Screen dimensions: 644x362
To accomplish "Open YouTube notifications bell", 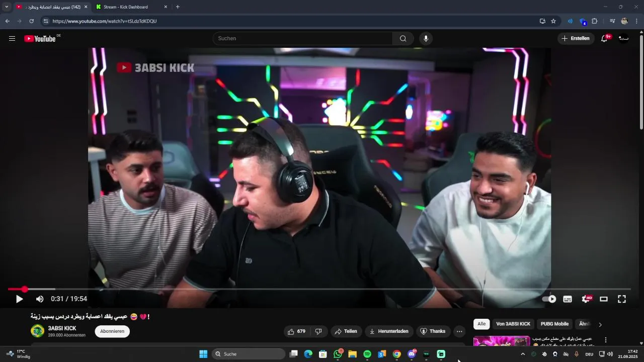I will (604, 39).
